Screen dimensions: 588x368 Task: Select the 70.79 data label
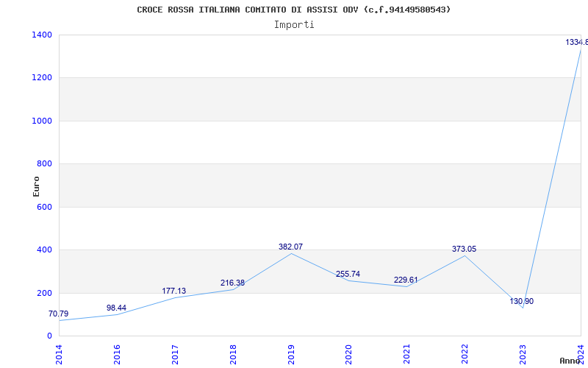pos(59,314)
